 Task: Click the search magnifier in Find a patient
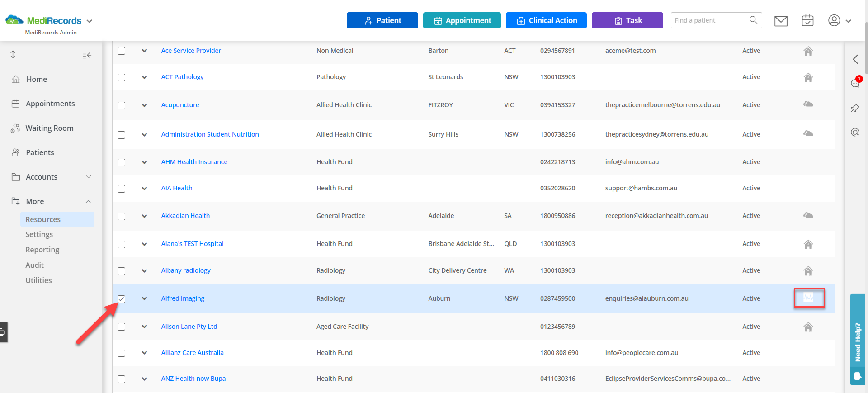coord(753,20)
